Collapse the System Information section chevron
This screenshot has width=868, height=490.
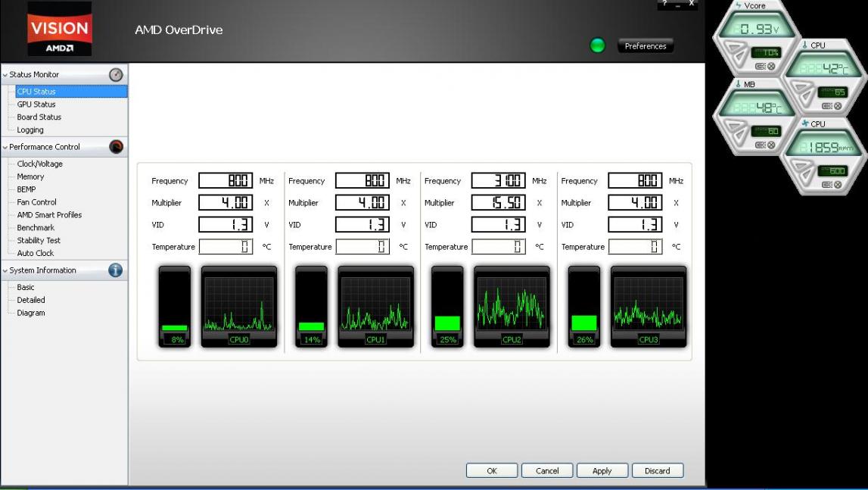pos(5,270)
